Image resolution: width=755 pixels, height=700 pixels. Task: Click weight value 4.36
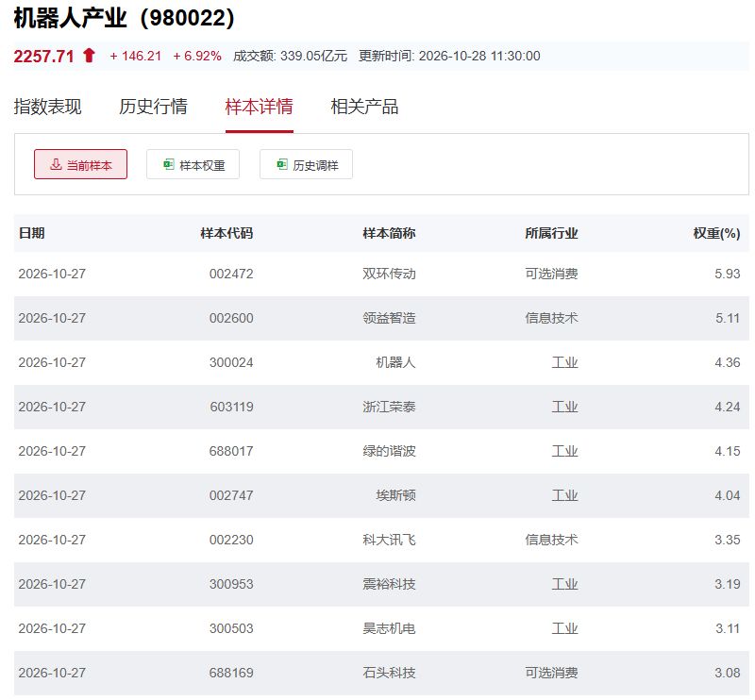[x=727, y=362]
